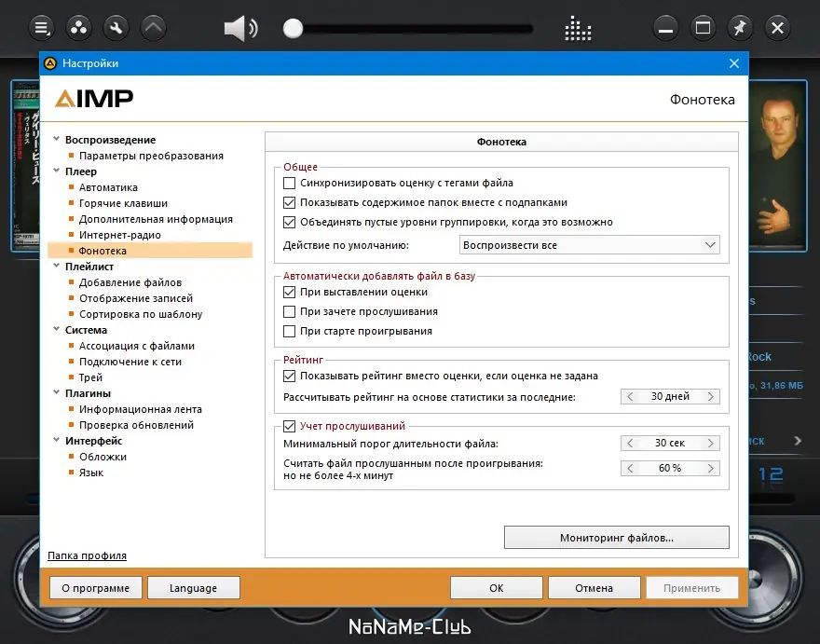
Task: Open Обложки interface page
Action: (102, 457)
